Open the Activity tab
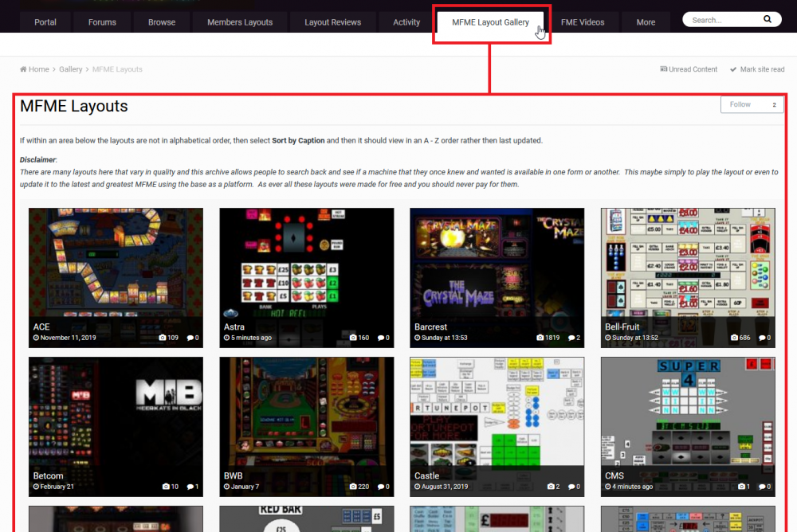The image size is (797, 532). coord(406,22)
